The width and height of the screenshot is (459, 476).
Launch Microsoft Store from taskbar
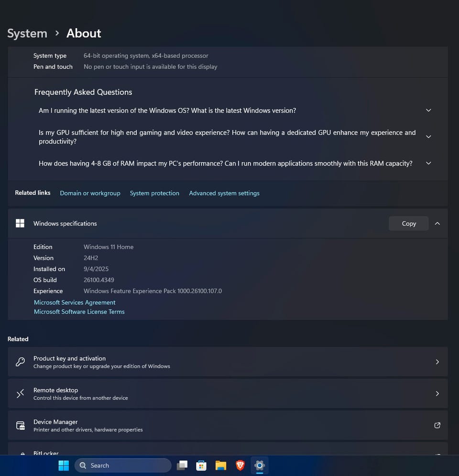pos(201,465)
